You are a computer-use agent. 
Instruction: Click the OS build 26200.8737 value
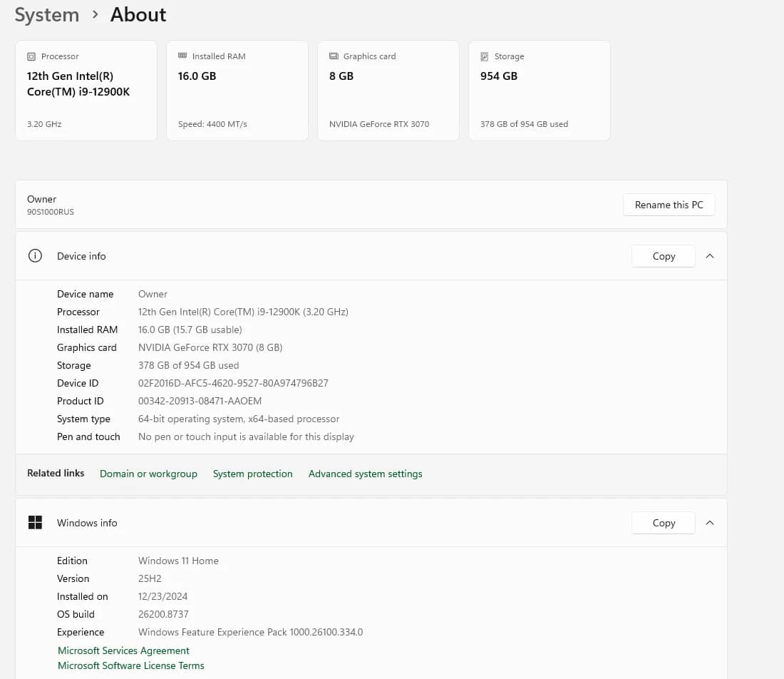pyautogui.click(x=163, y=615)
